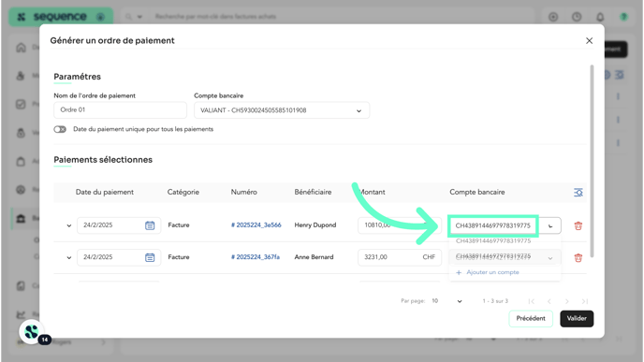The height and width of the screenshot is (362, 644).
Task: Open the Sequence help widget badge
Action: coord(32,332)
